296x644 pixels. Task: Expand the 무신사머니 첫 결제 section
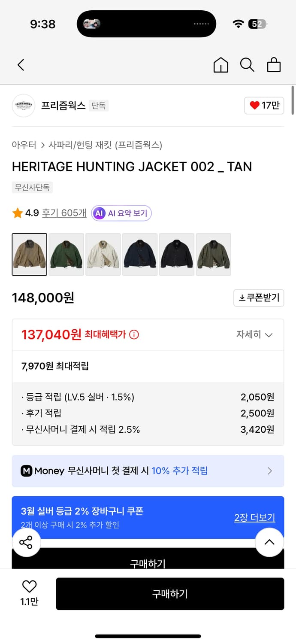(x=269, y=471)
